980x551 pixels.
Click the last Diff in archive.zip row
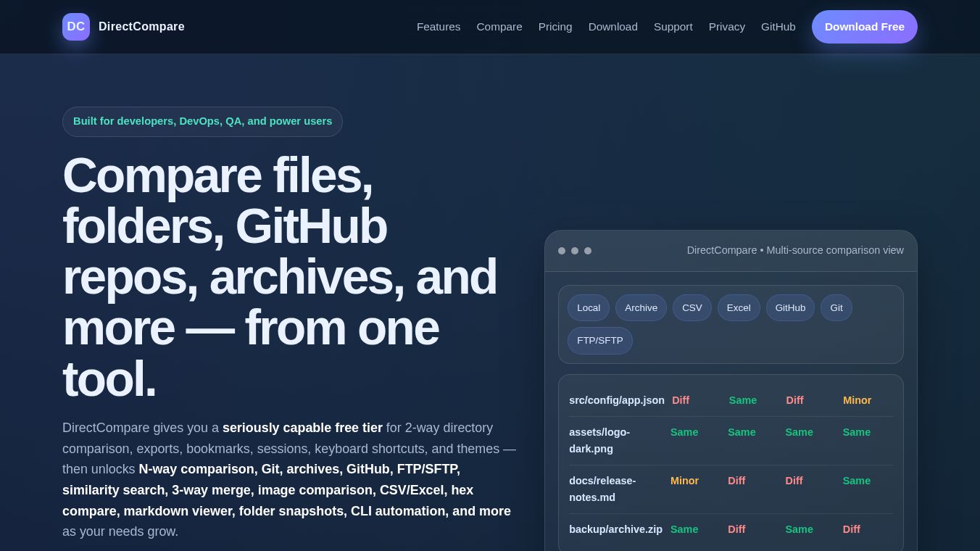852,529
